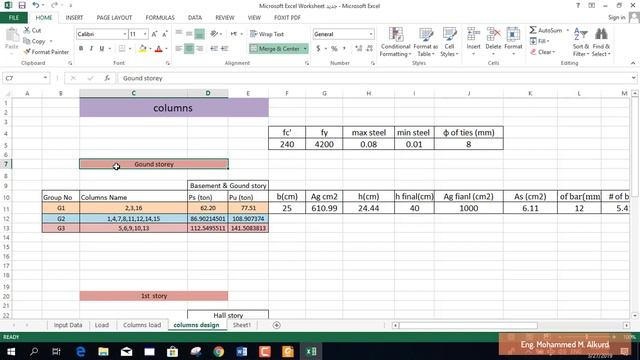Activate Format Painter

click(x=46, y=52)
